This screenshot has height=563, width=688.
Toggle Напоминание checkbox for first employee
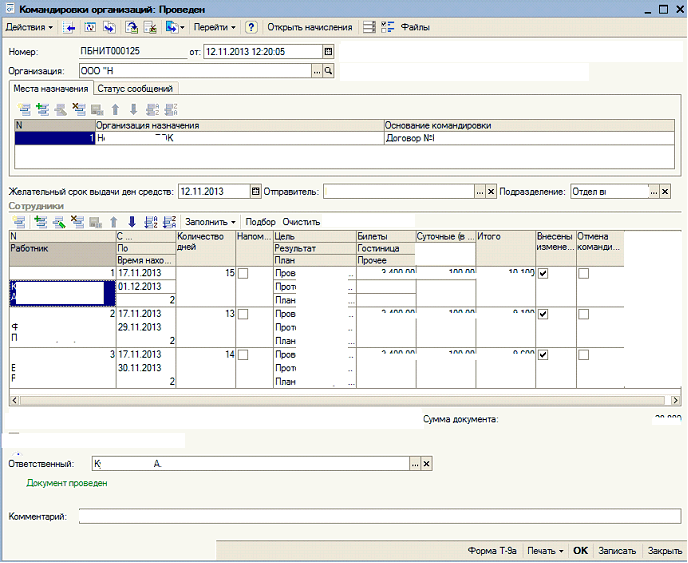tap(243, 273)
